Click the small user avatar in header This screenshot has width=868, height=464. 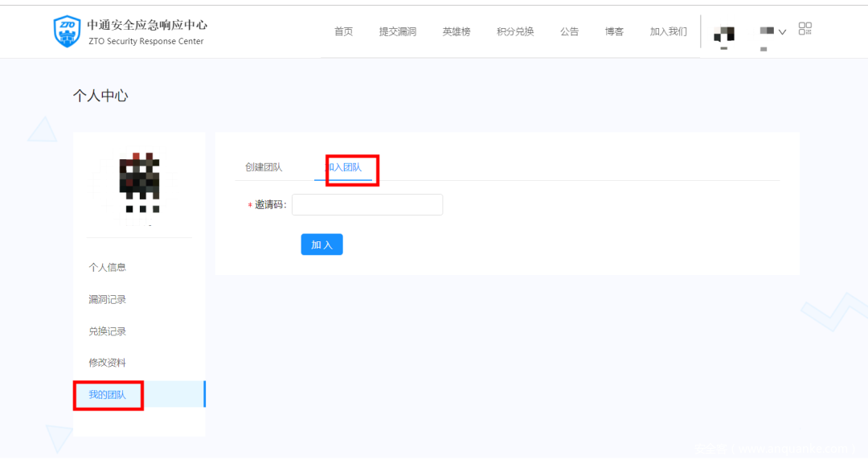(724, 34)
